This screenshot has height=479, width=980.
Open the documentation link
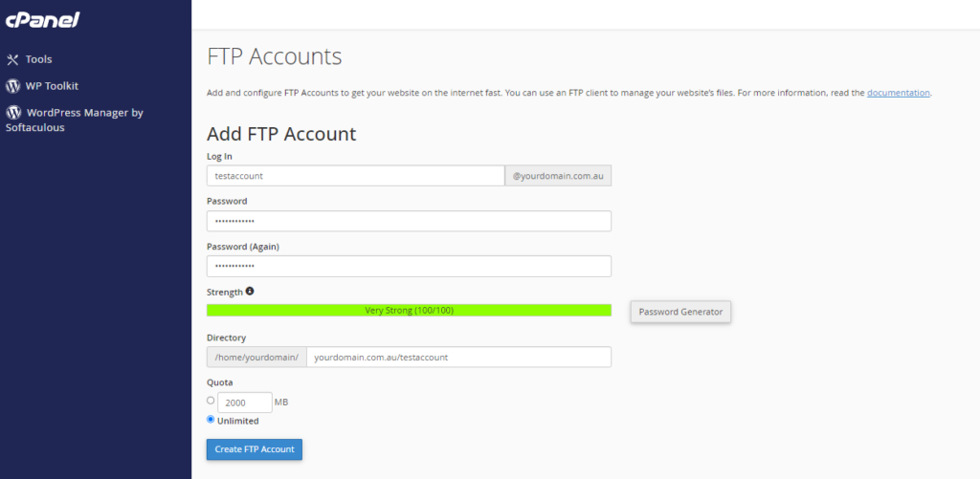coord(898,93)
